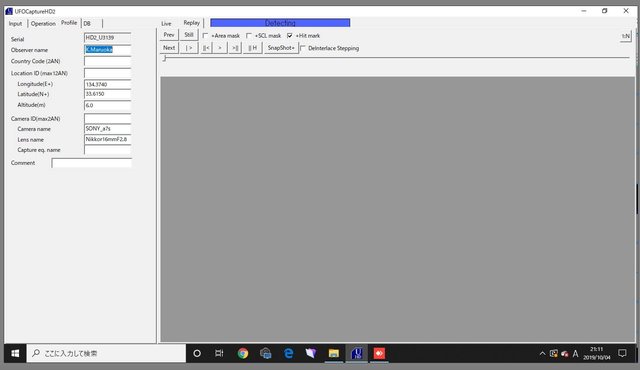Viewport: 640px width, 370px height.
Task: Toggle the DeInterlace Stepping checkbox
Action: [x=303, y=48]
